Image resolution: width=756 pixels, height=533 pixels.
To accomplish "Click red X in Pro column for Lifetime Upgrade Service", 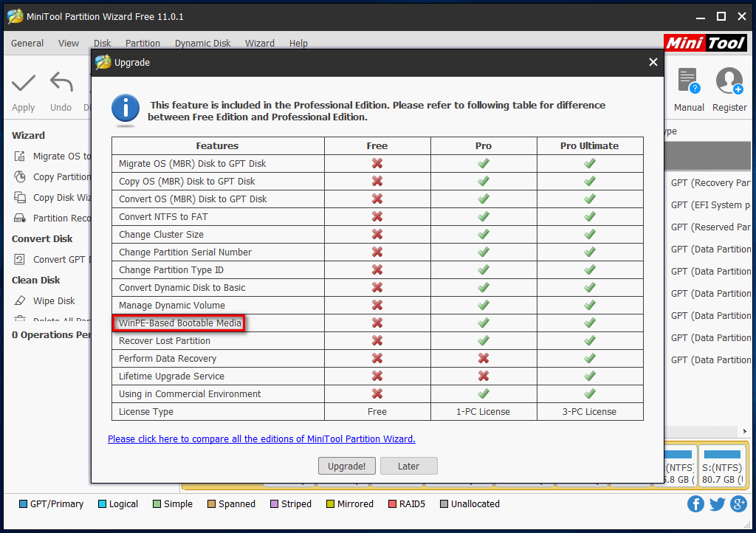I will [483, 376].
